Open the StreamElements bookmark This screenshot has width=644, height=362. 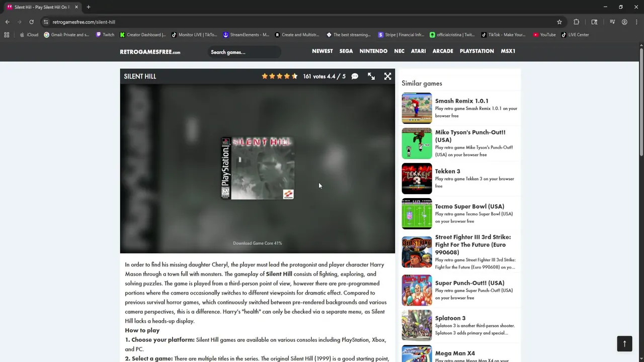[x=246, y=35]
